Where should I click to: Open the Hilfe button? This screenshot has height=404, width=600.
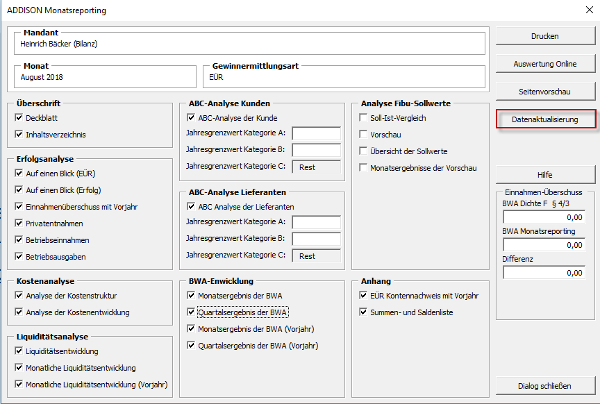click(x=545, y=175)
